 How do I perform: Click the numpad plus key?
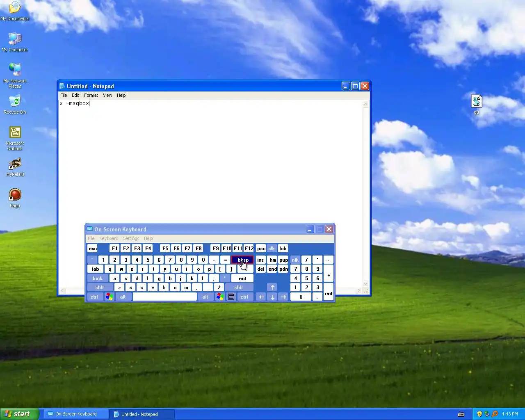point(329,274)
